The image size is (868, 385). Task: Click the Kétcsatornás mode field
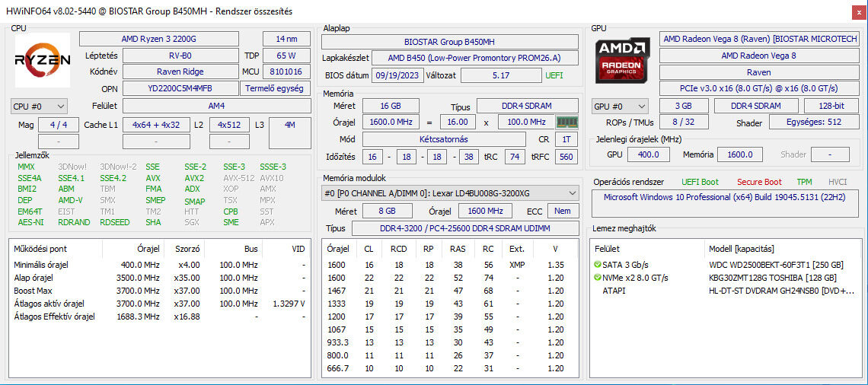click(444, 139)
